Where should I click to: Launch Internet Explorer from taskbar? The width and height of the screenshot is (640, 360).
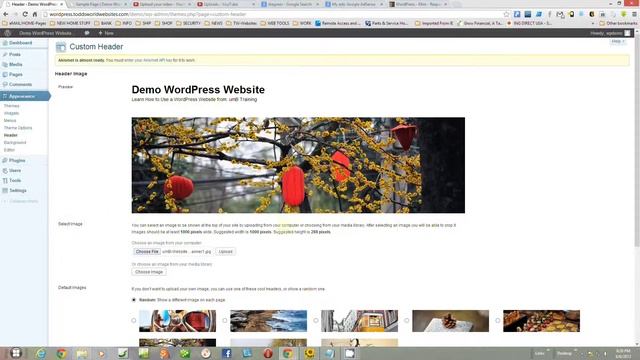point(40,353)
